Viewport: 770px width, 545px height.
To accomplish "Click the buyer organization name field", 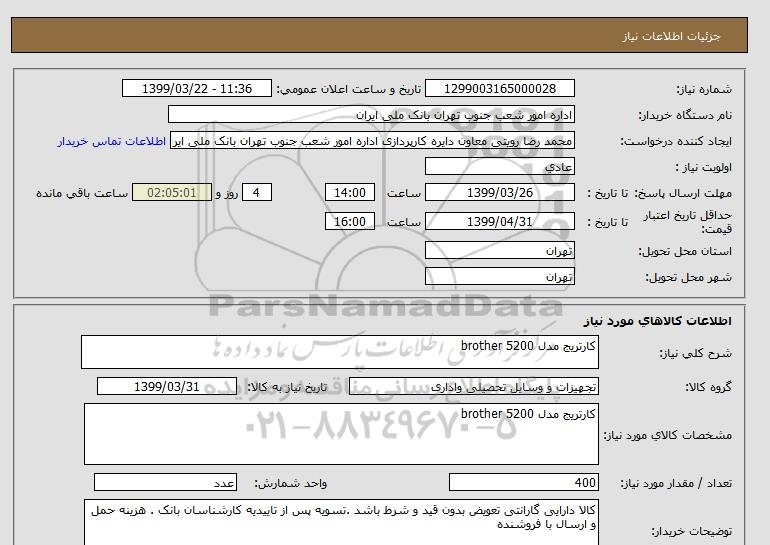I will [371, 114].
